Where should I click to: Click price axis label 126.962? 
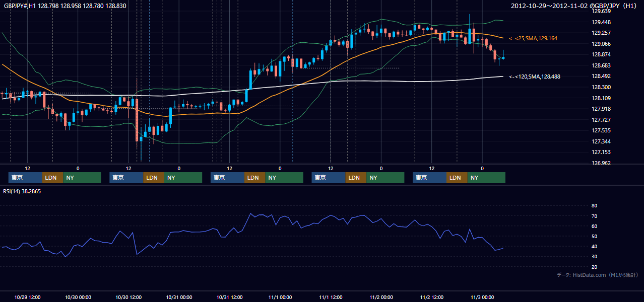click(601, 163)
